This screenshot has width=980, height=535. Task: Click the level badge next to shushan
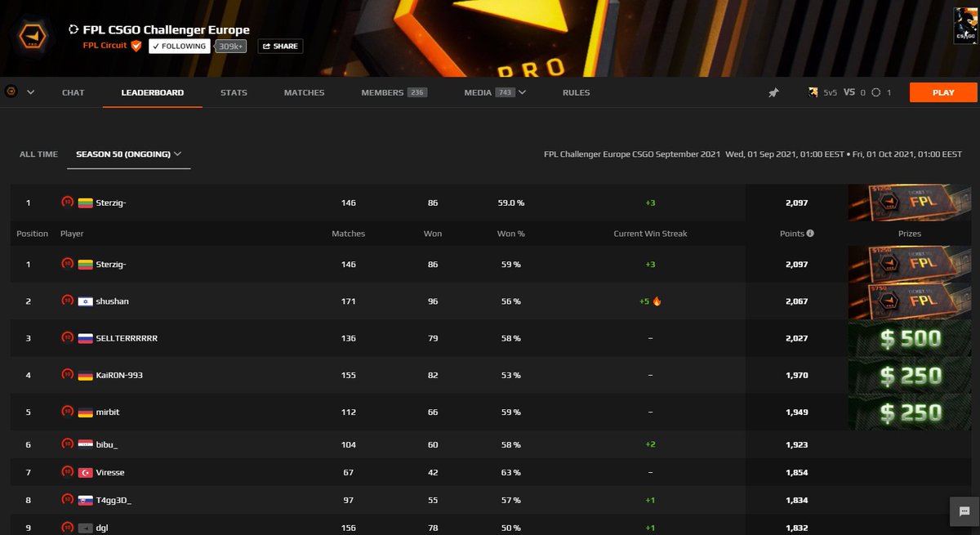click(x=67, y=301)
